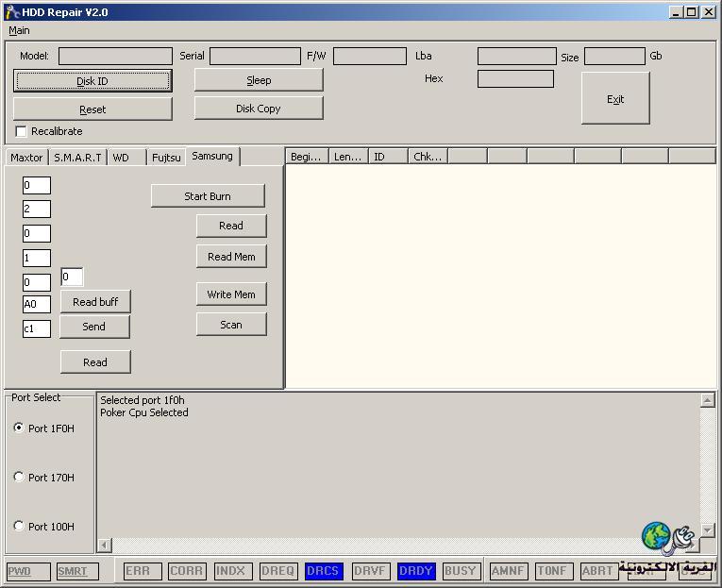
Task: Click the register field containing c1
Action: click(37, 328)
